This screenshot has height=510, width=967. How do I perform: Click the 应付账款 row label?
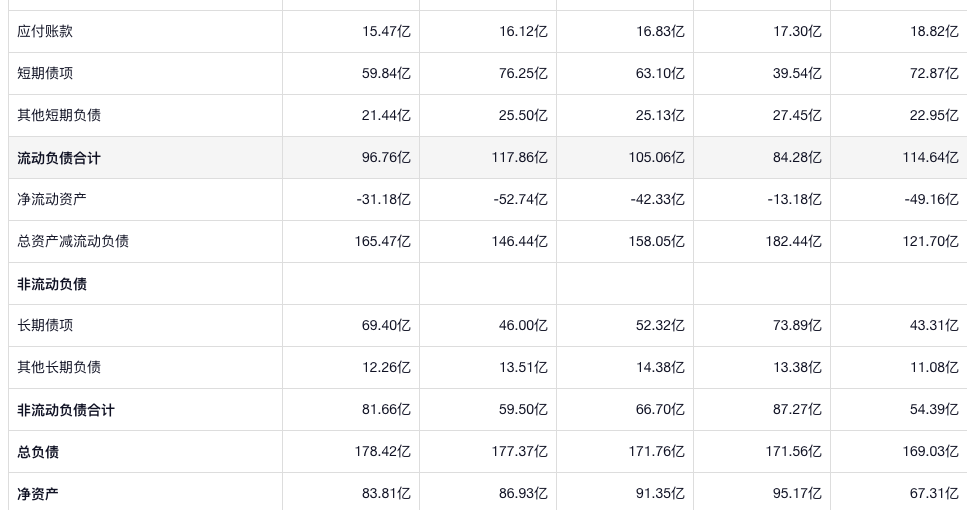45,31
